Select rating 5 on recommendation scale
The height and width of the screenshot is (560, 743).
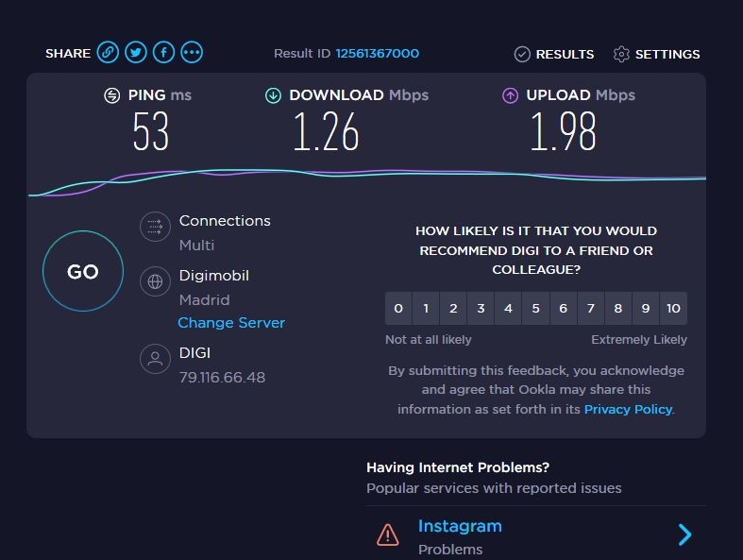535,309
